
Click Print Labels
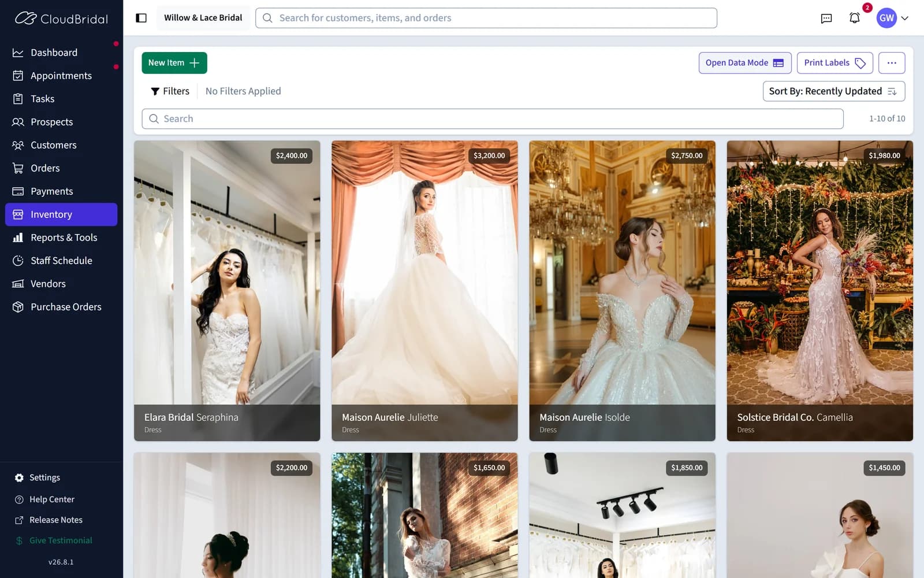[x=834, y=63]
